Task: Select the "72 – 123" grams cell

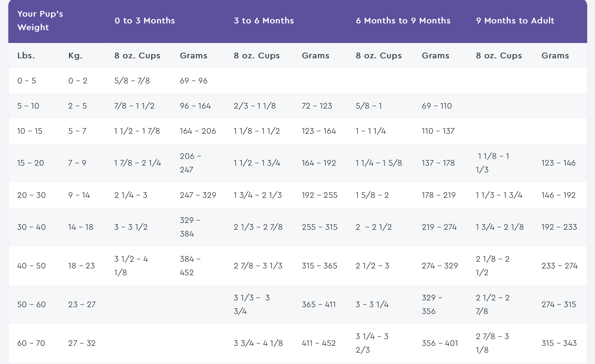Action: [317, 106]
